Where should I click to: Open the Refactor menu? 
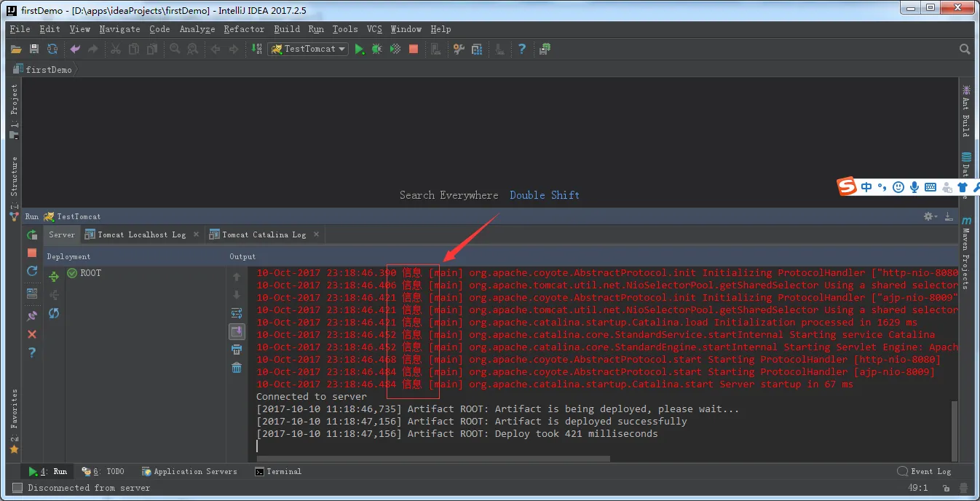(244, 29)
